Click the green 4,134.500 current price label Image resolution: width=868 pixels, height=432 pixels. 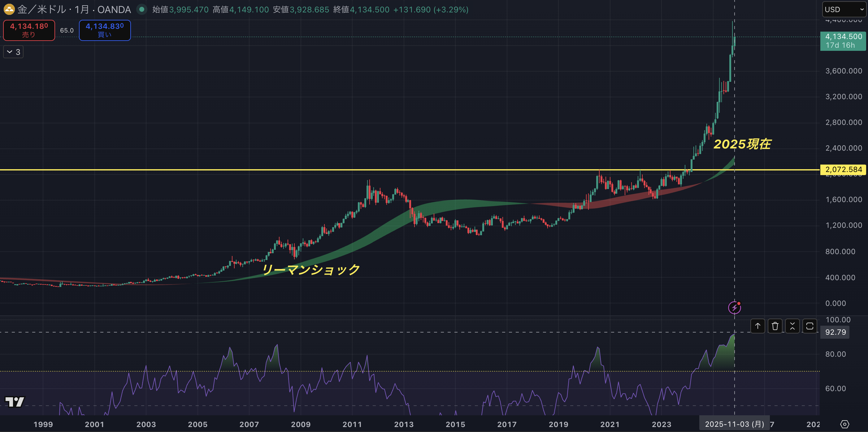[843, 41]
